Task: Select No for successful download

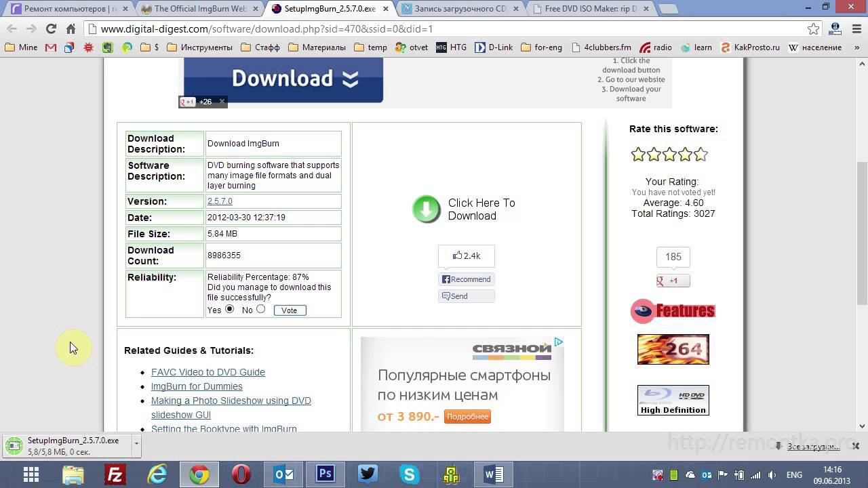Action: [260, 309]
